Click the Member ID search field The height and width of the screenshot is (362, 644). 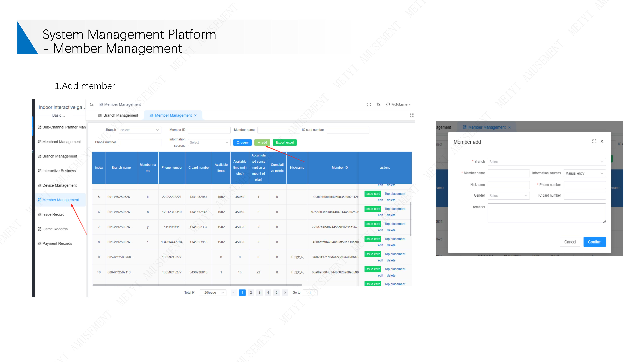click(x=209, y=130)
